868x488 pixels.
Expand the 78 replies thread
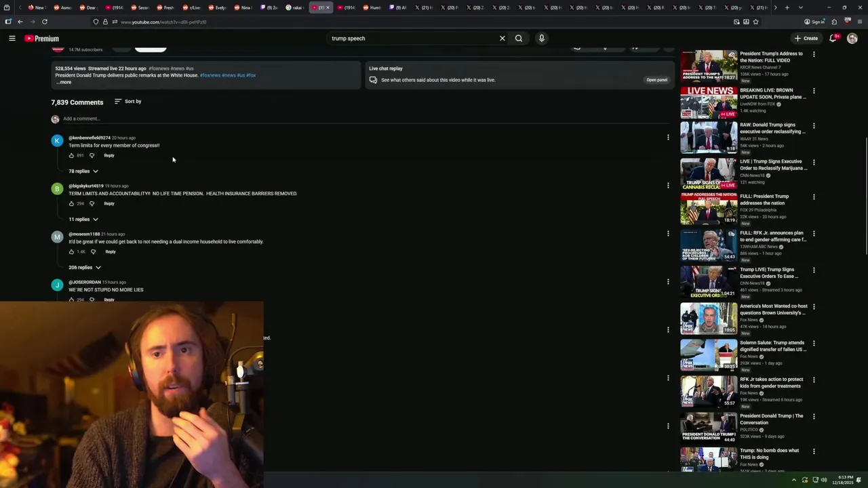click(x=83, y=171)
